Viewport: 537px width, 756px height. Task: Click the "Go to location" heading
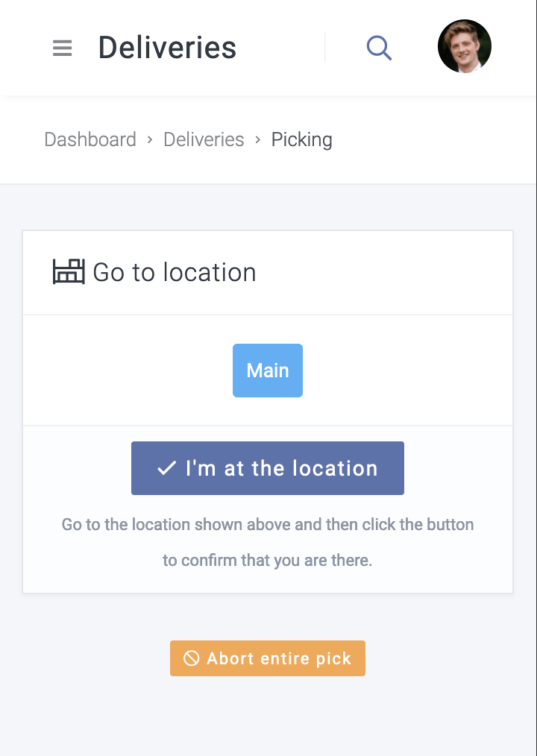[175, 272]
